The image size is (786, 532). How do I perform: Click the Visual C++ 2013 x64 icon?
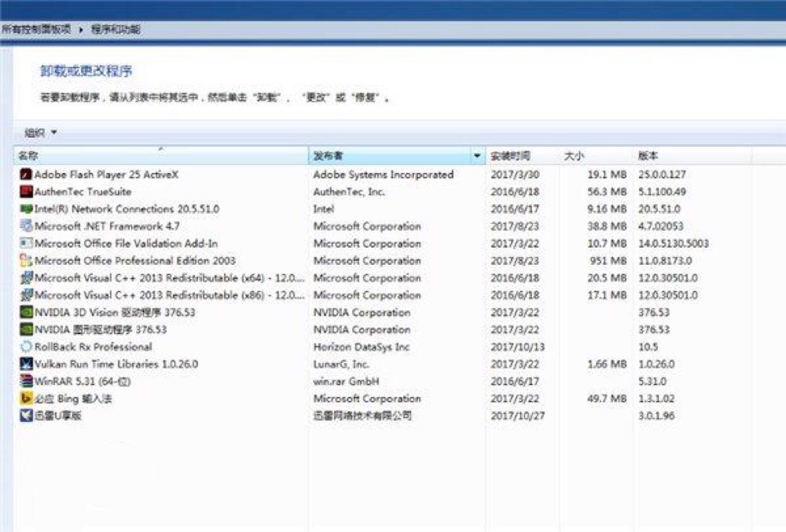pyautogui.click(x=26, y=277)
